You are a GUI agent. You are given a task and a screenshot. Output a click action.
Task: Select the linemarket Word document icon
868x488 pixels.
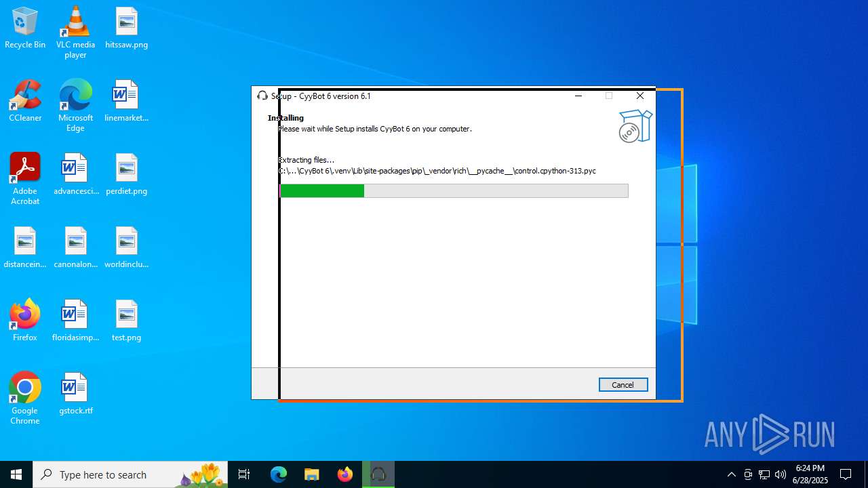click(x=126, y=102)
